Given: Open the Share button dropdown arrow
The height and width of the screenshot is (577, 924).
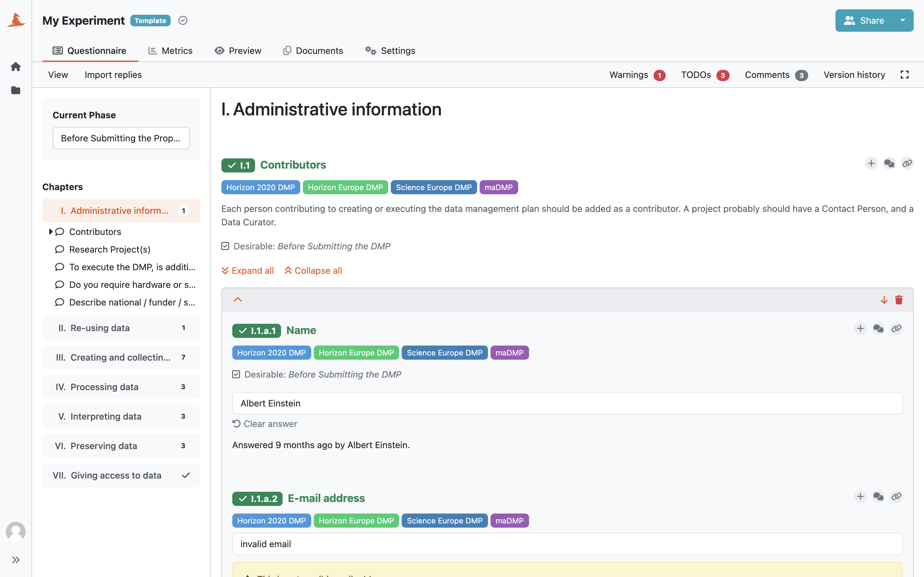Looking at the screenshot, I should 903,21.
